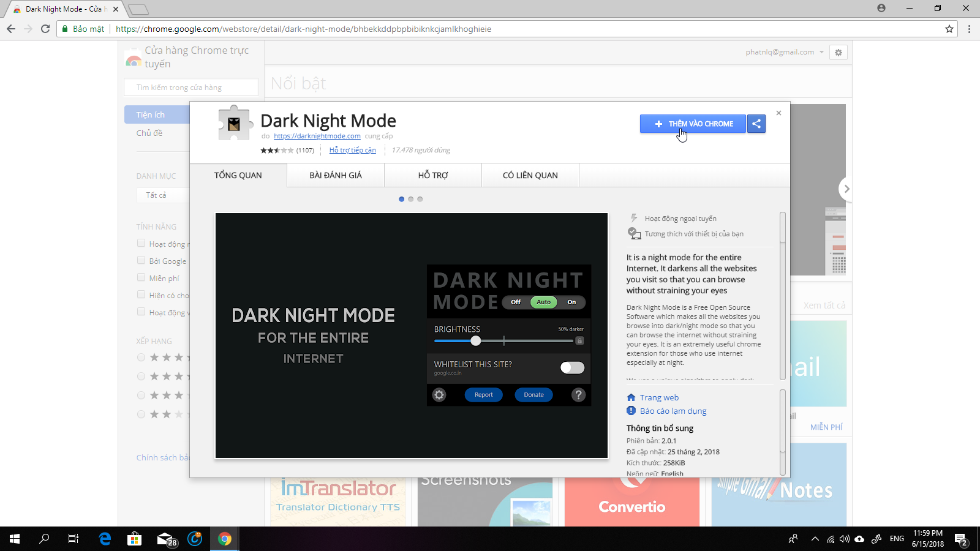The image size is (980, 551).
Task: Click the carousel next arrow chevron
Action: tap(846, 189)
